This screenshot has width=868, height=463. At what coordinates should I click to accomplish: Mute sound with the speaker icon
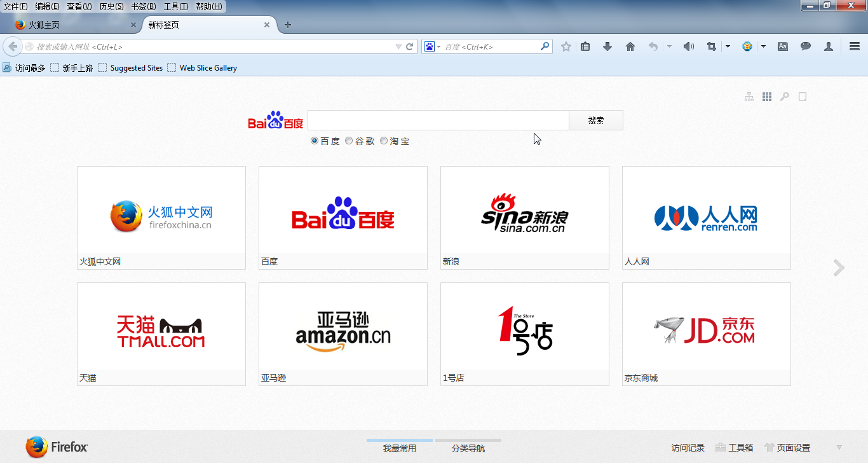pos(689,46)
